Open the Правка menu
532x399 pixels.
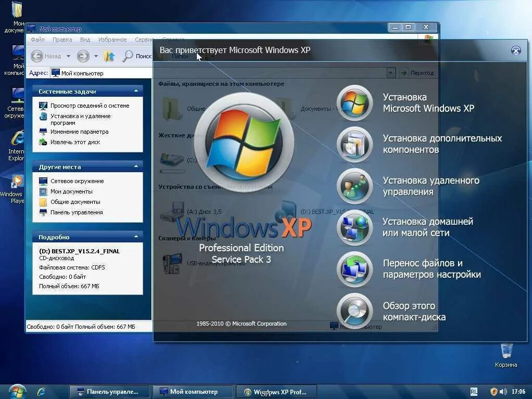62,40
